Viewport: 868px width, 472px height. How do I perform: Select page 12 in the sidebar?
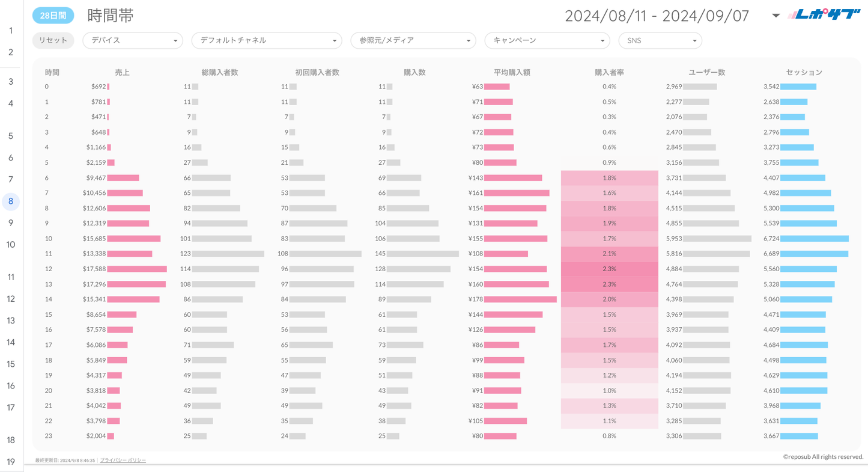tap(11, 299)
